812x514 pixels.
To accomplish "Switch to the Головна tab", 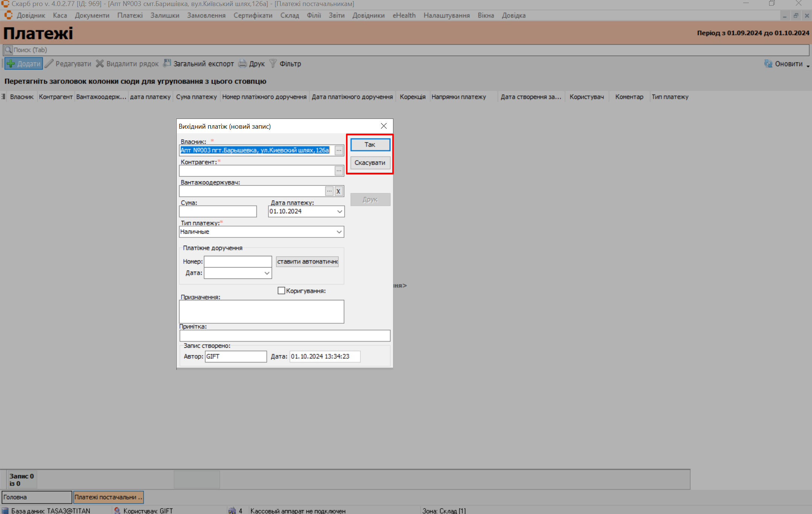I will (x=36, y=497).
